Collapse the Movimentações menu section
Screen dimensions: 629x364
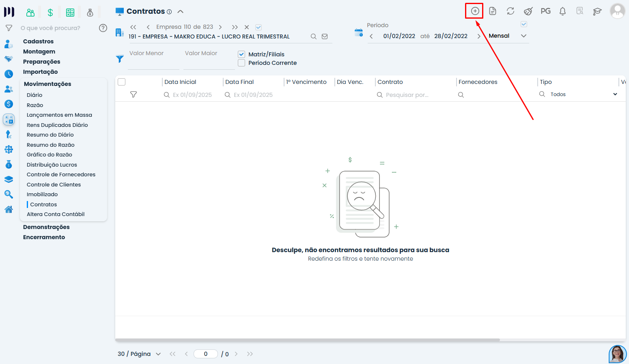[47, 84]
